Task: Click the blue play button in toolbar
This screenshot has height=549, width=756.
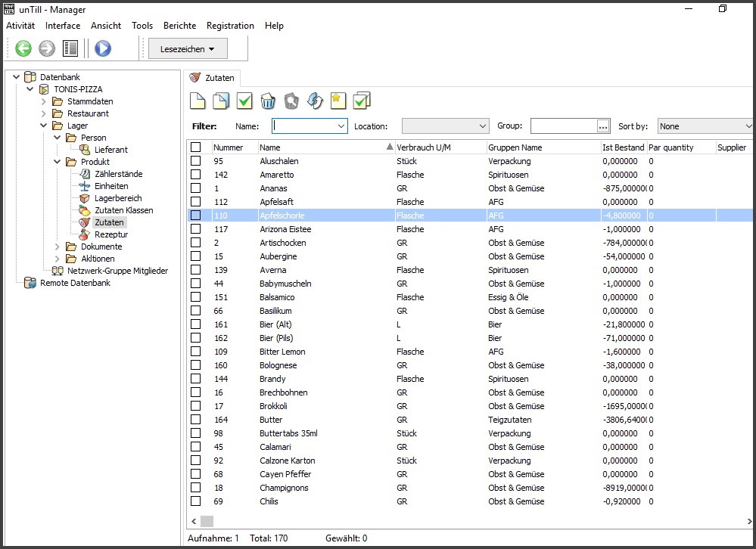Action: click(x=103, y=48)
